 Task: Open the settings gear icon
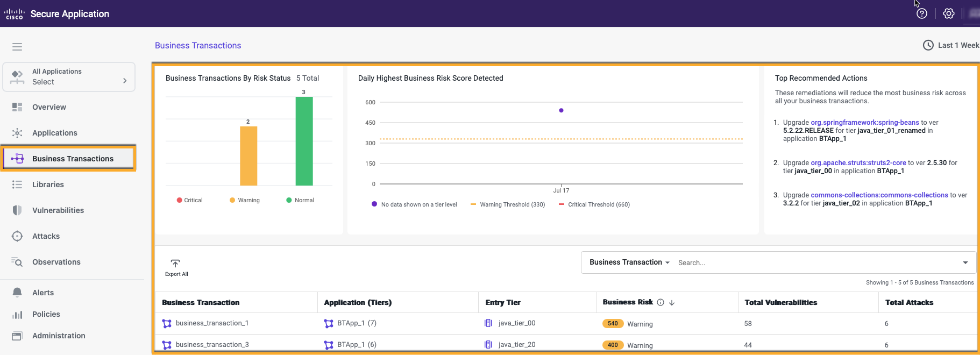[949, 14]
